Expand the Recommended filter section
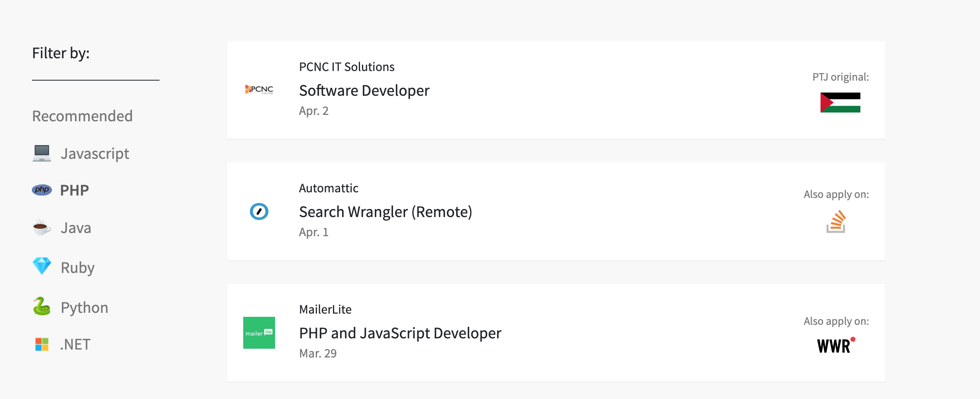The height and width of the screenshot is (399, 980). coord(83,116)
